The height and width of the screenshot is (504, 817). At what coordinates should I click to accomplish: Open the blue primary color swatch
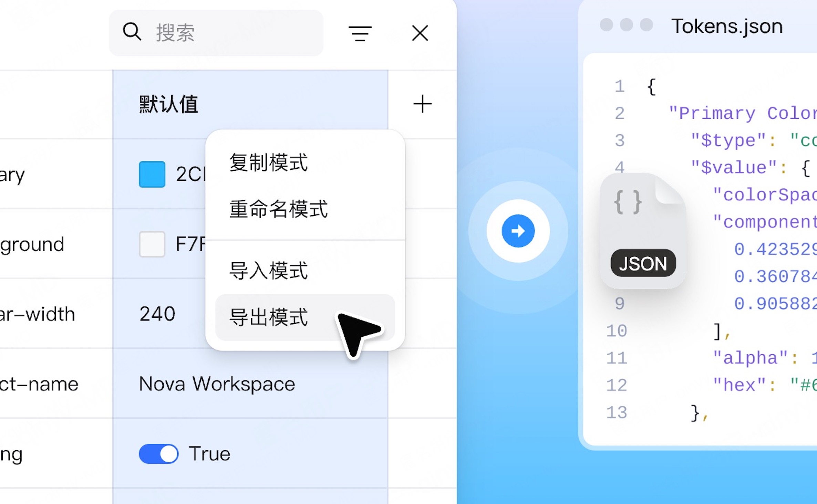click(152, 174)
